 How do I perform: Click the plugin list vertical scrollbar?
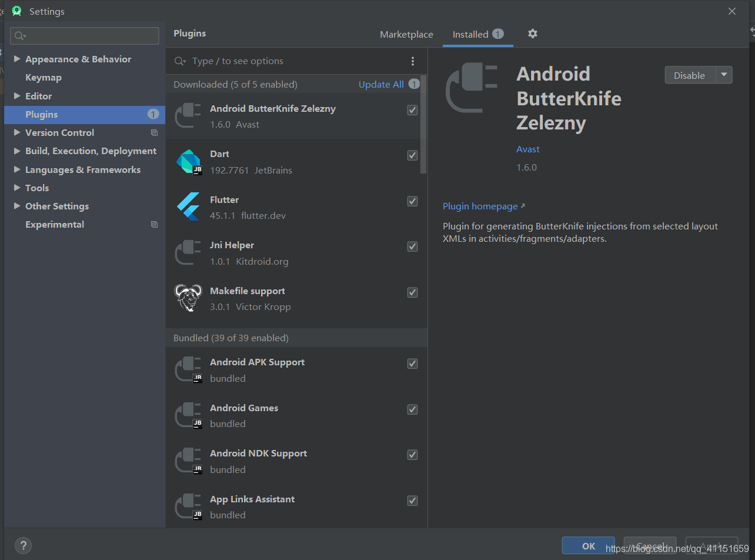tap(424, 125)
